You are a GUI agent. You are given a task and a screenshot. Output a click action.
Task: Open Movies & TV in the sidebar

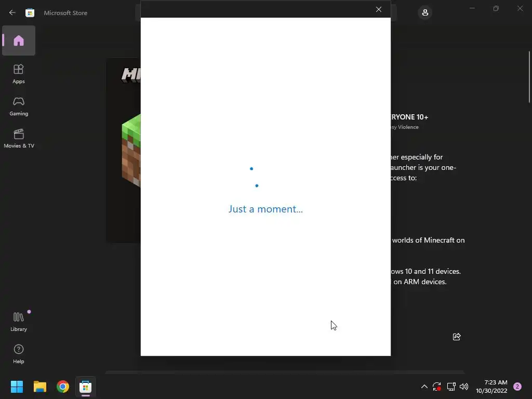coord(19,138)
